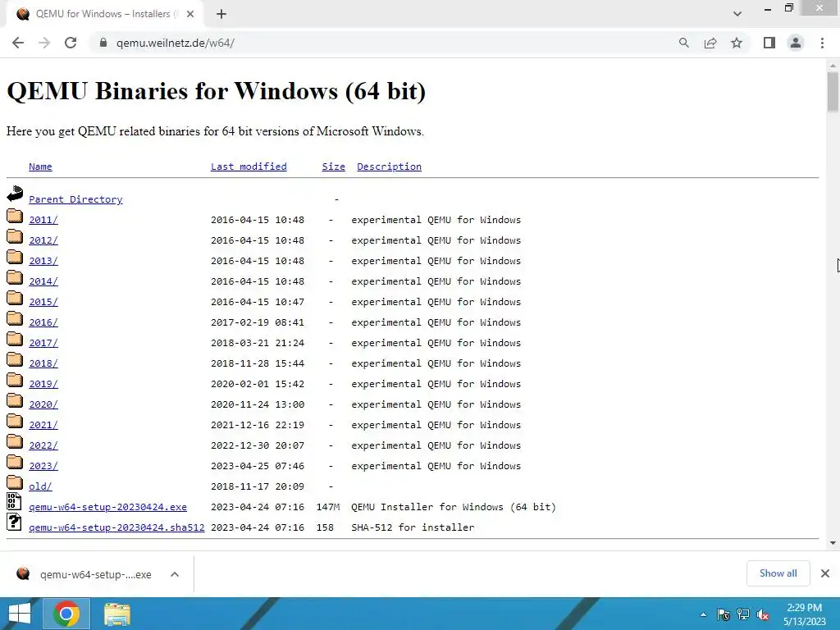840x630 pixels.
Task: Click the folder icon beside 2011/
Action: point(15,216)
